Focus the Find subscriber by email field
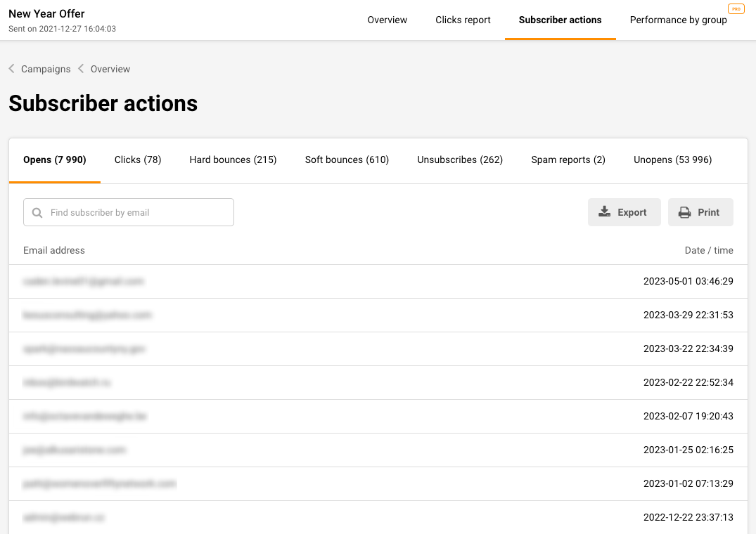Viewport: 756px width, 534px height. pos(137,212)
